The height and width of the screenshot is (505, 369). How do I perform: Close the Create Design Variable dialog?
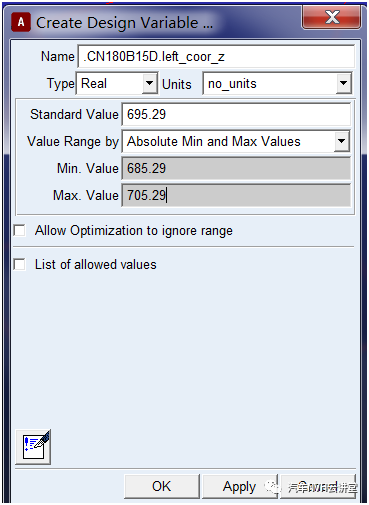[x=331, y=17]
